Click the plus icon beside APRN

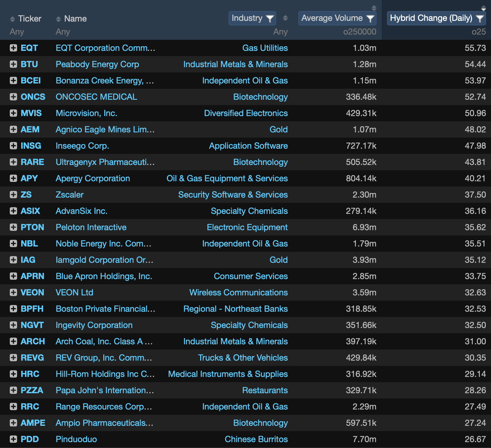tap(13, 276)
